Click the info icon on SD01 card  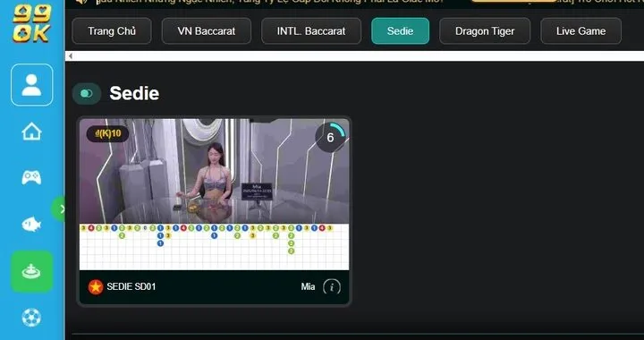click(x=332, y=286)
